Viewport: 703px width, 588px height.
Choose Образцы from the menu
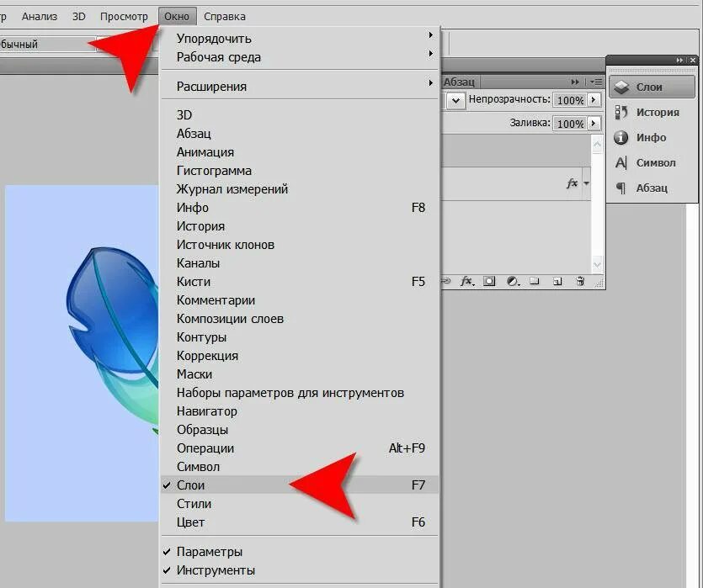300,430
